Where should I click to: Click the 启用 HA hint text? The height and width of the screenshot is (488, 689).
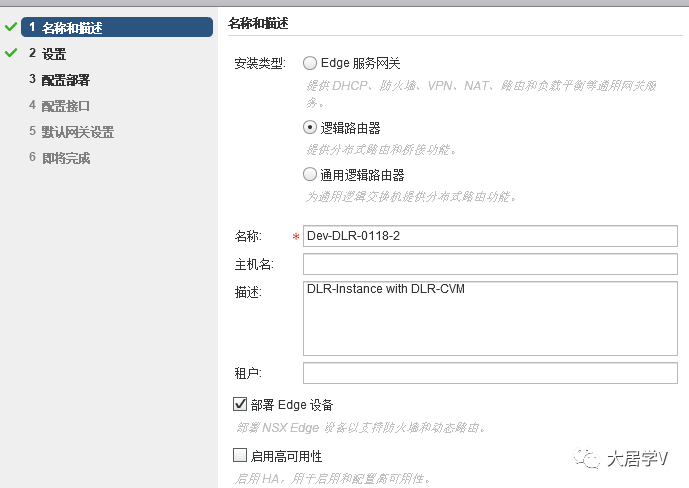(x=333, y=478)
